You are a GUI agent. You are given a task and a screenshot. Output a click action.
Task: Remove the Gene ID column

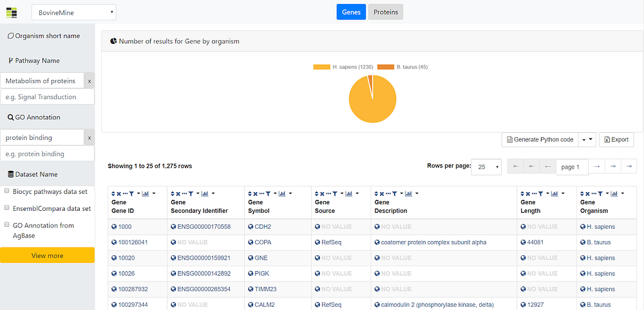119,193
